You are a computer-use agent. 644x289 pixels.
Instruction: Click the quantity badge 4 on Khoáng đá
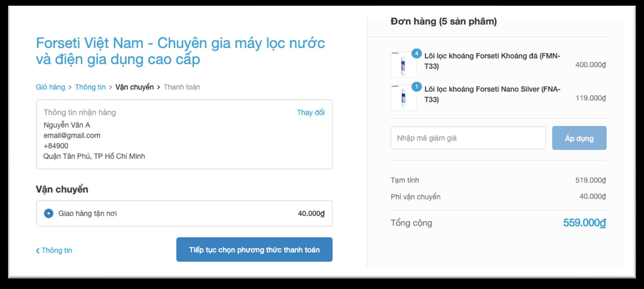(417, 53)
